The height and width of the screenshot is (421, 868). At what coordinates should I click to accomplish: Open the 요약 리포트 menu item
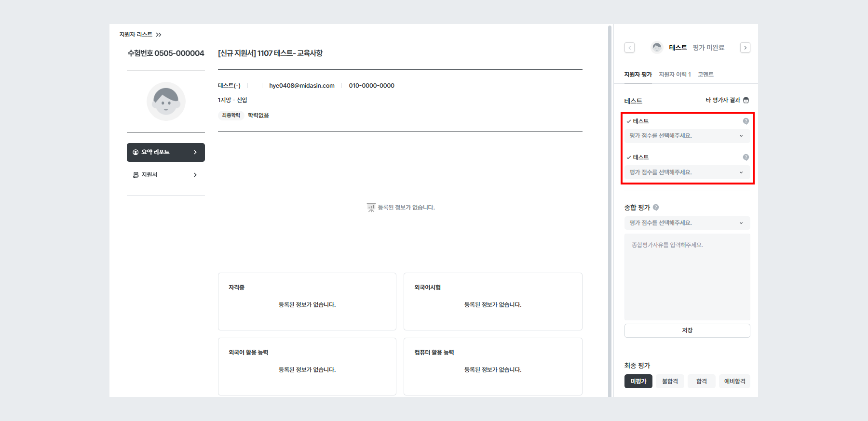point(166,152)
